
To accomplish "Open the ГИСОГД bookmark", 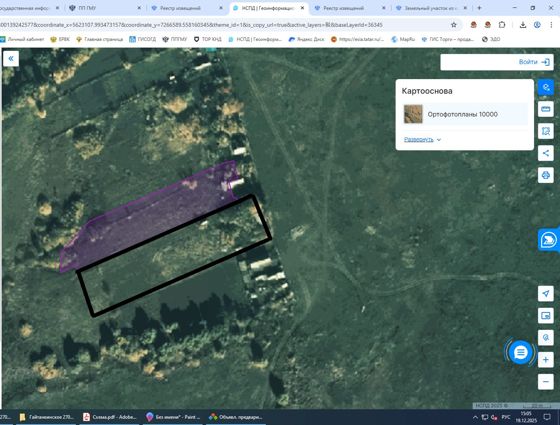I will [x=142, y=39].
